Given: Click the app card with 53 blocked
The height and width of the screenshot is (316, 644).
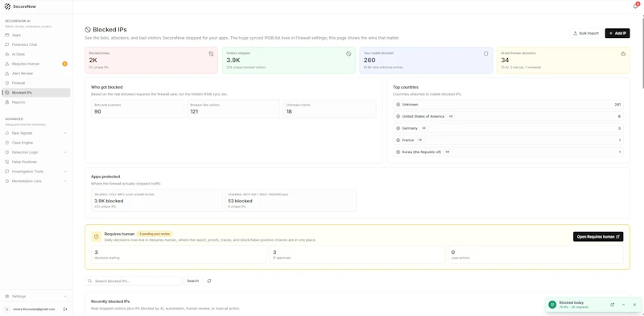Looking at the screenshot, I should [291, 201].
